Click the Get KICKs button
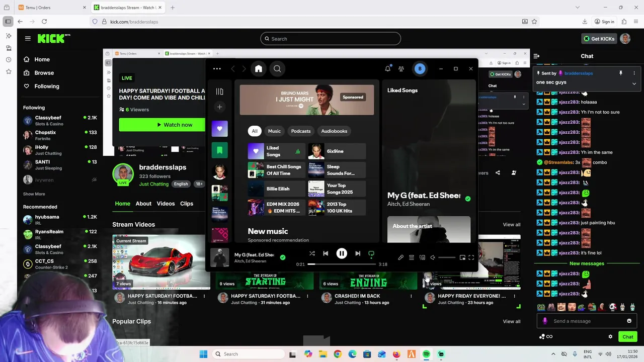 599,39
